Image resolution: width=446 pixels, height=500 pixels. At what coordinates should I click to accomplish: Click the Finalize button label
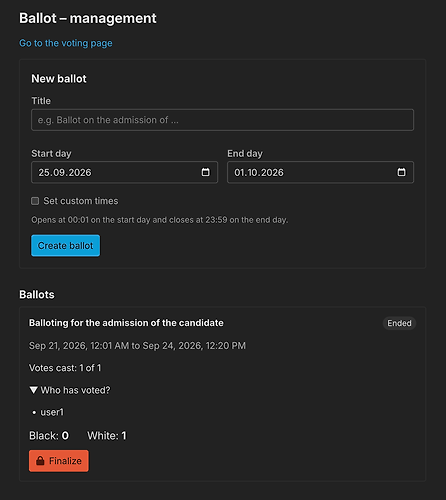(x=65, y=461)
